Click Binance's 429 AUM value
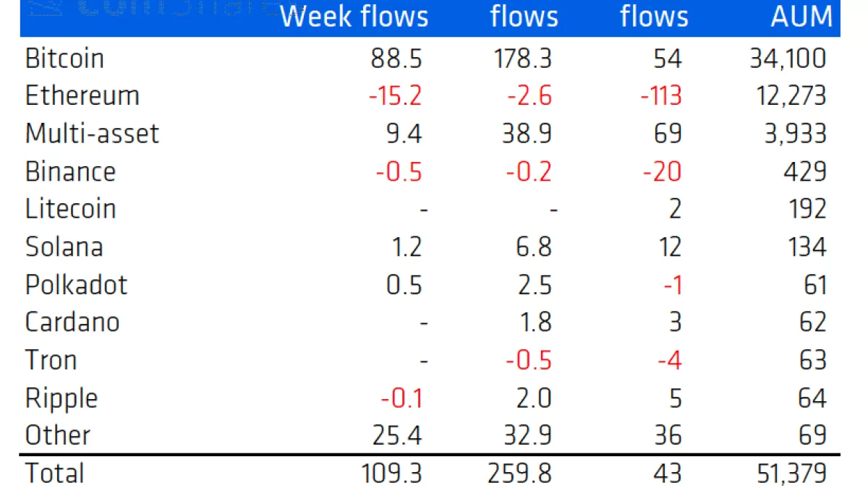 [x=803, y=171]
